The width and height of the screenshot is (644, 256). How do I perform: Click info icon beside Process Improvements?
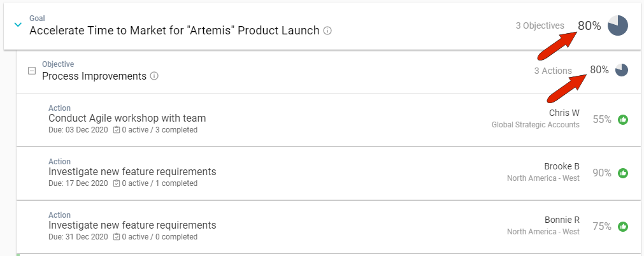(154, 76)
